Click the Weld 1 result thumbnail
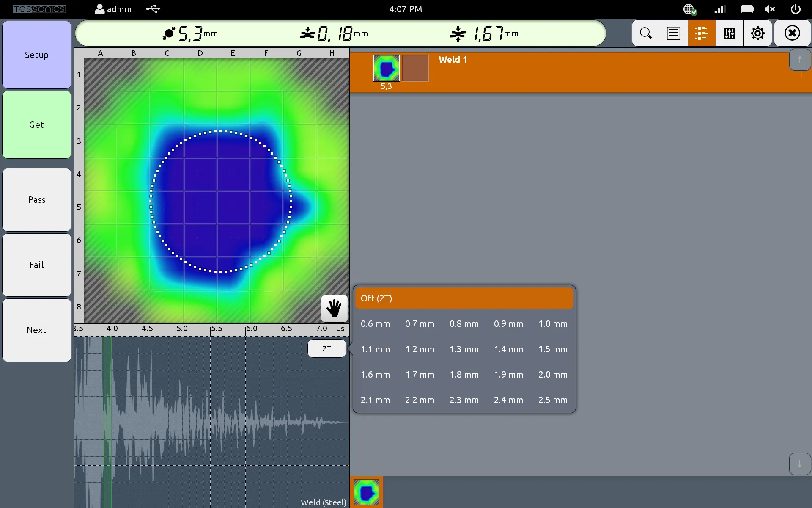The height and width of the screenshot is (508, 812). click(x=386, y=68)
